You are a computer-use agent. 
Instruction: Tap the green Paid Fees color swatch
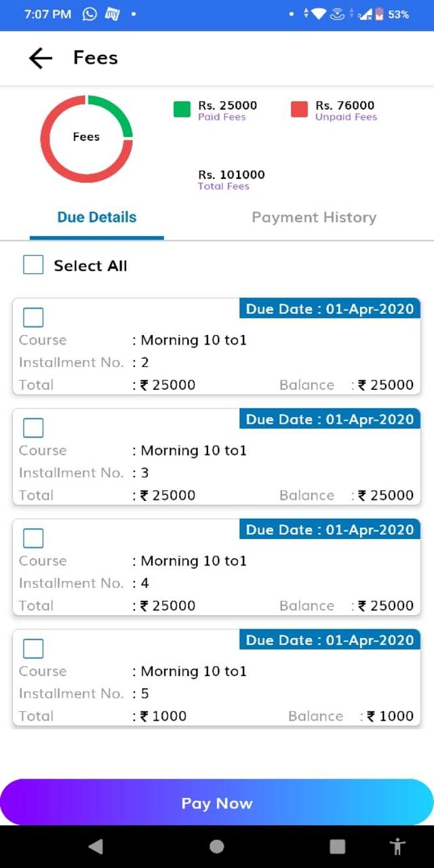182,109
